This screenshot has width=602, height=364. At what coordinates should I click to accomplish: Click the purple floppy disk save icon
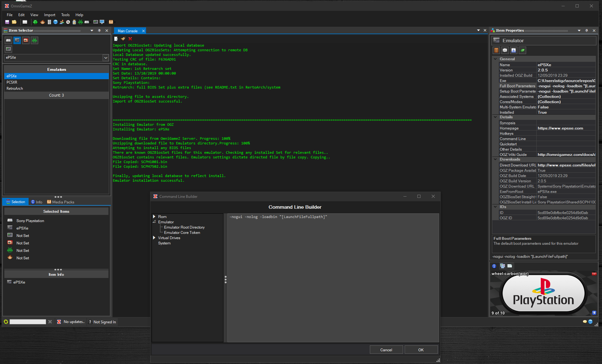coord(7,22)
